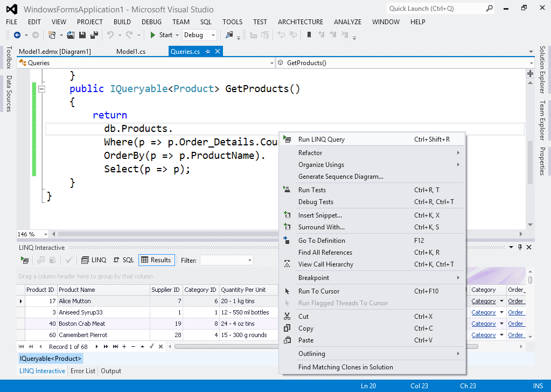
Task: Close the Queries.cs tab
Action: pyautogui.click(x=218, y=51)
